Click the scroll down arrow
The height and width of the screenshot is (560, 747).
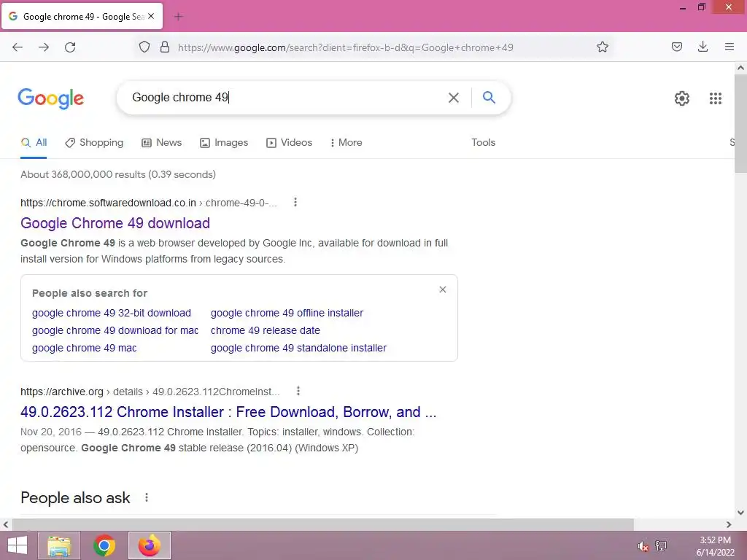tap(740, 513)
